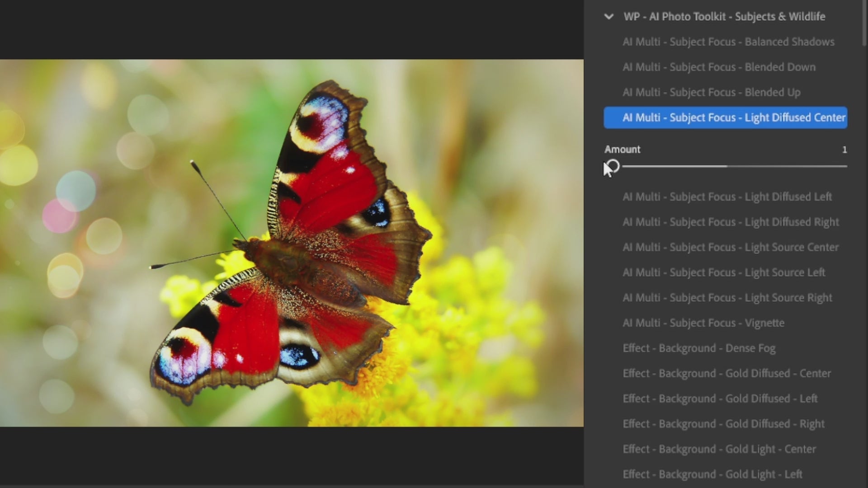Choose Background - Gold Light - Left preset
The width and height of the screenshot is (868, 488).
712,474
